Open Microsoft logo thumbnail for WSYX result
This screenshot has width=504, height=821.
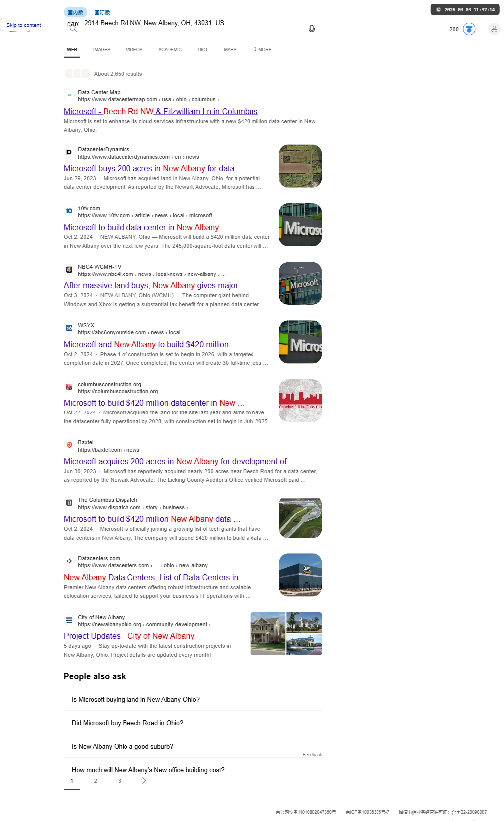tap(300, 342)
